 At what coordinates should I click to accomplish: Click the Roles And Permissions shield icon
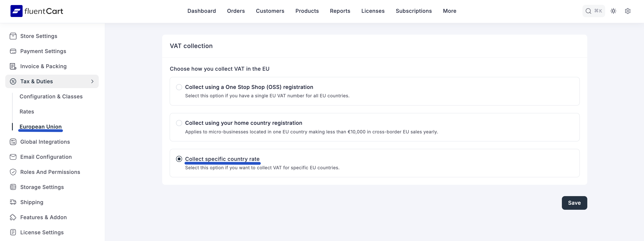tap(13, 172)
